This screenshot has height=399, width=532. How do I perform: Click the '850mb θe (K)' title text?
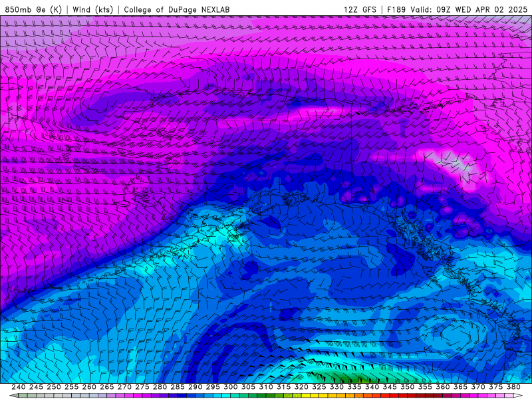(33, 9)
